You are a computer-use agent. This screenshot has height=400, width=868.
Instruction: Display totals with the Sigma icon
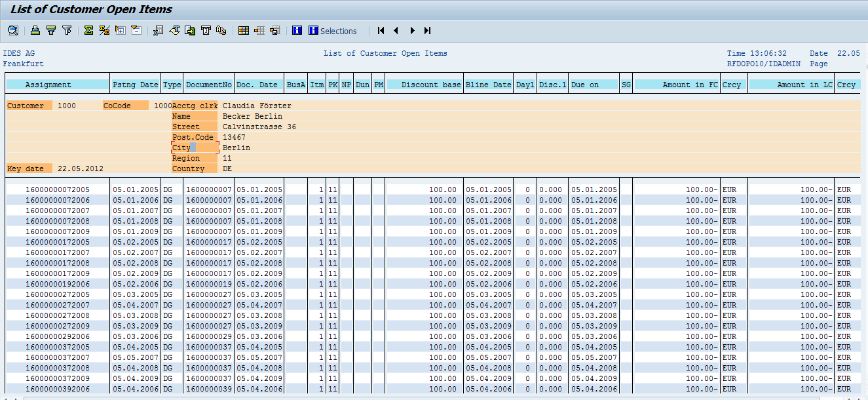[x=88, y=30]
